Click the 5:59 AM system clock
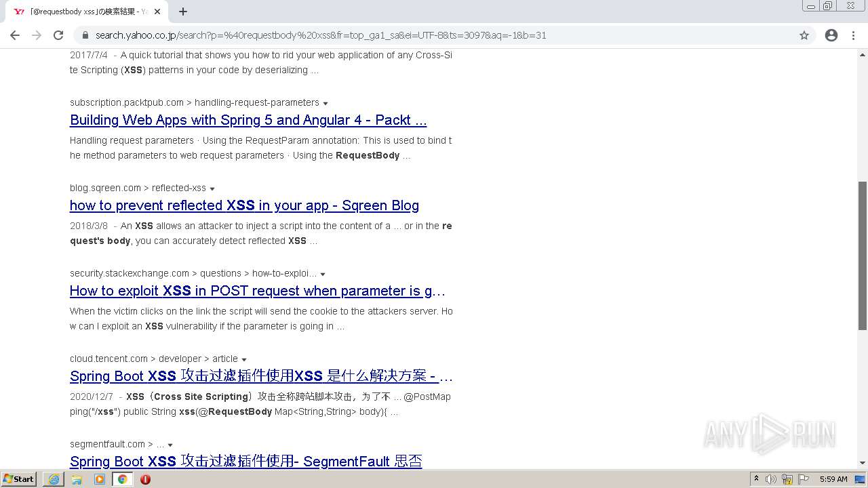This screenshot has width=868, height=488. pyautogui.click(x=833, y=479)
